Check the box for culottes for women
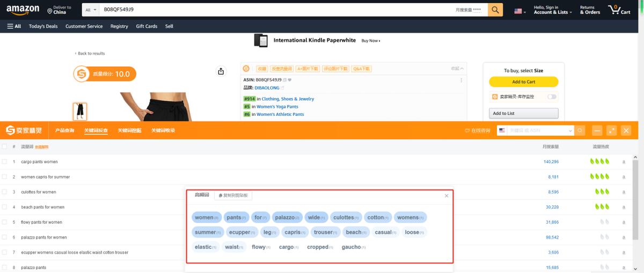 [x=4, y=191]
